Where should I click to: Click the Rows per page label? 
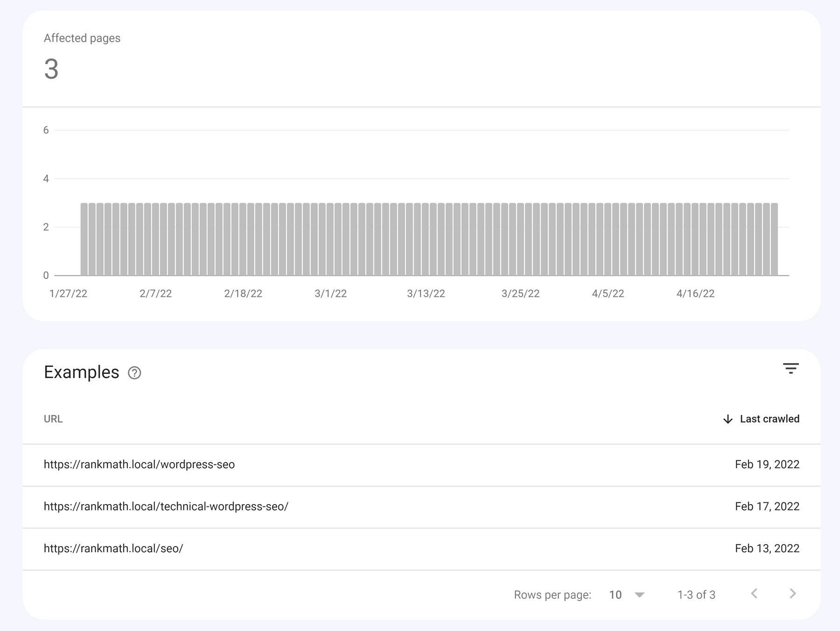553,595
